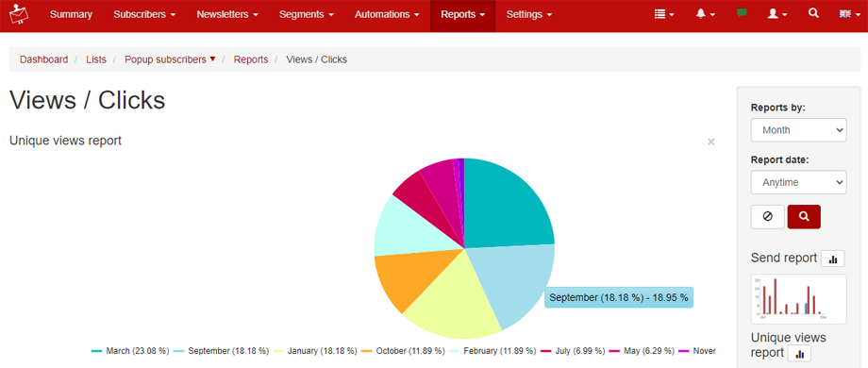Open the list view icon menu
The image size is (868, 368).
(x=663, y=14)
